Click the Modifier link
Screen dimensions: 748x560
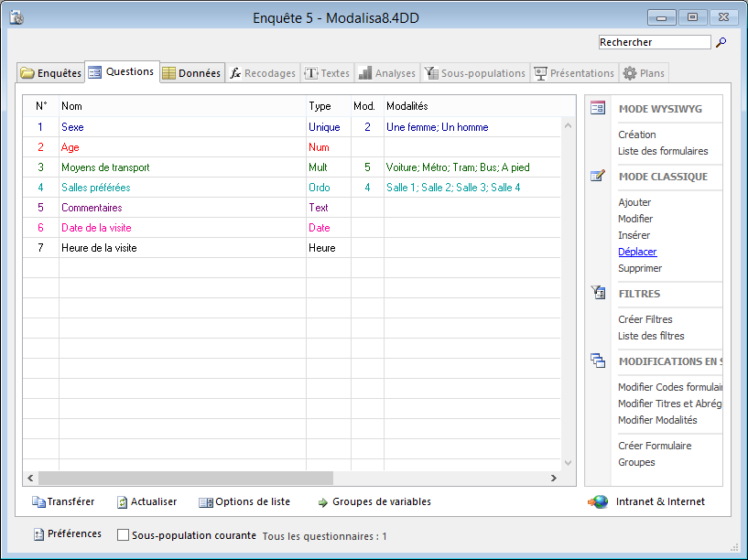[635, 219]
